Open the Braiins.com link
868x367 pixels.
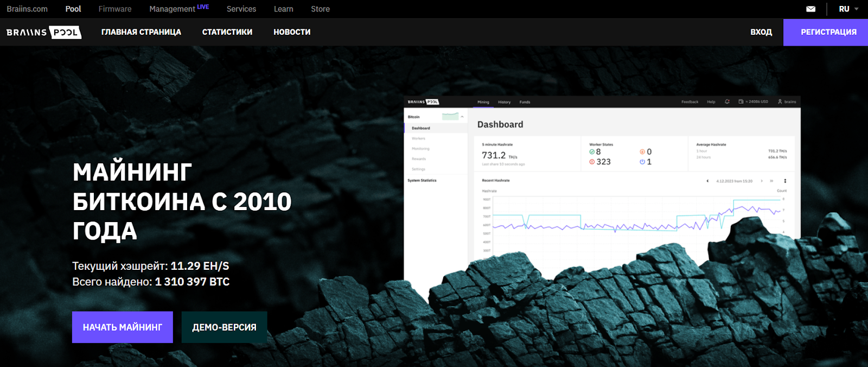coord(27,9)
